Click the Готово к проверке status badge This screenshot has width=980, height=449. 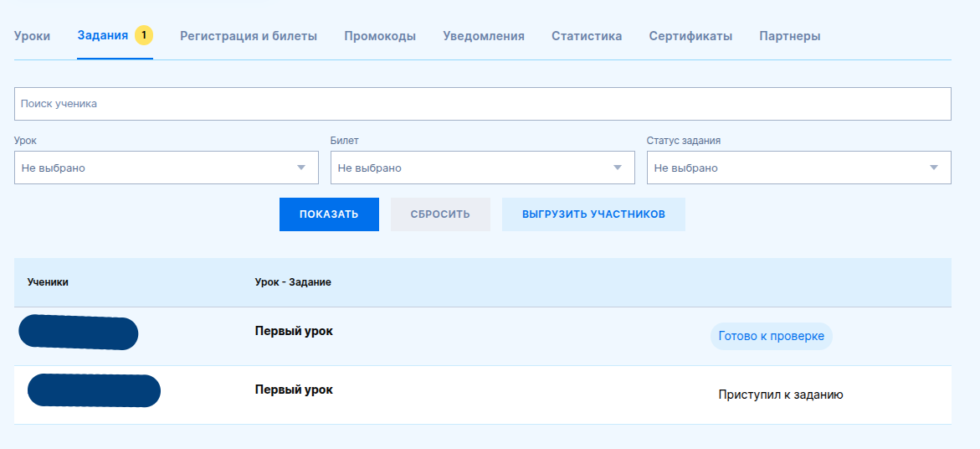click(x=772, y=337)
